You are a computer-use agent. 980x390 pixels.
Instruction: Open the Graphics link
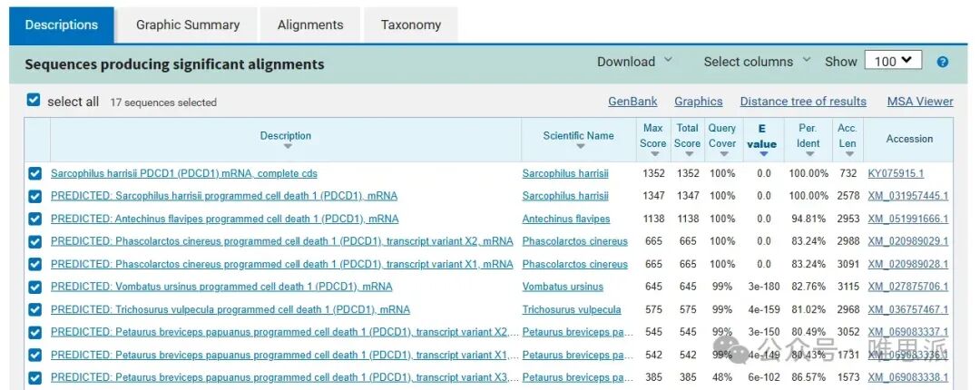pyautogui.click(x=698, y=102)
